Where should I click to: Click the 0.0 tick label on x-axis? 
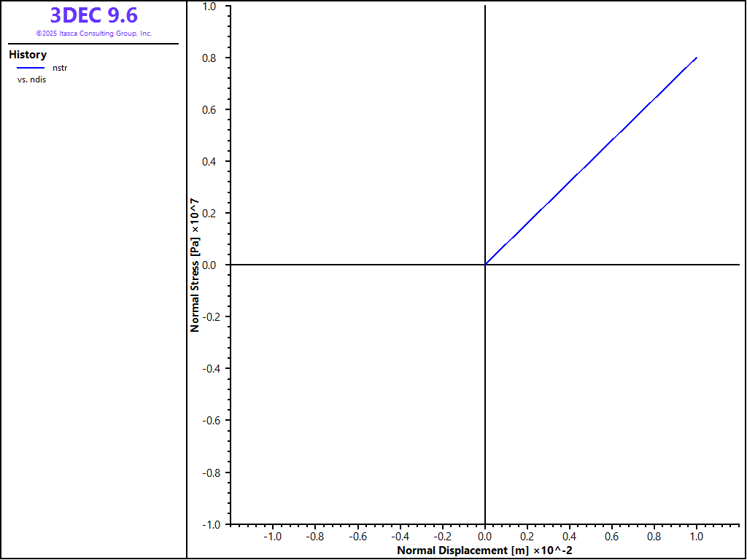point(485,536)
